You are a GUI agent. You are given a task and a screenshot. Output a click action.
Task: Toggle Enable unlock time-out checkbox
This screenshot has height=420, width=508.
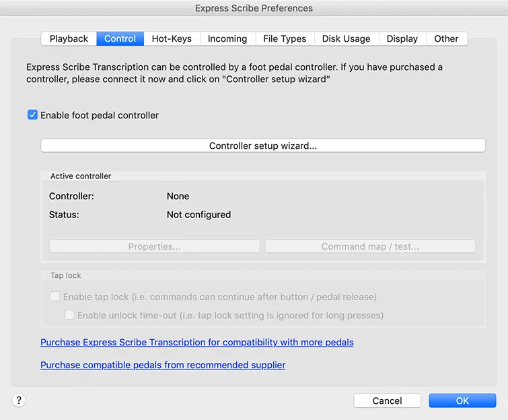click(69, 315)
